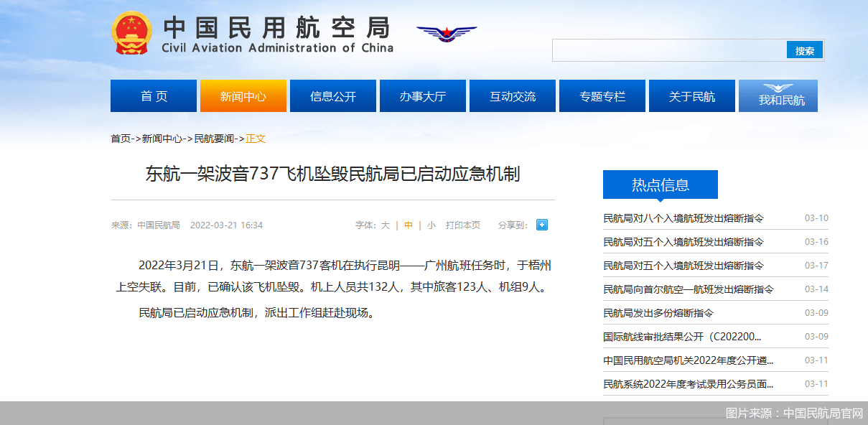Open 国际航线审批结果公开 news link
Screen dimensions: 868x425
681,337
